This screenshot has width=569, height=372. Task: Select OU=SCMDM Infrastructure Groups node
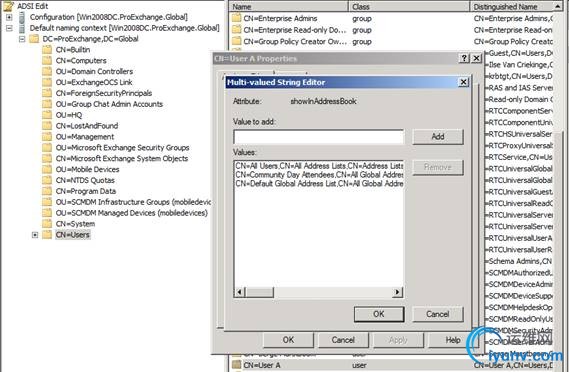tap(133, 202)
